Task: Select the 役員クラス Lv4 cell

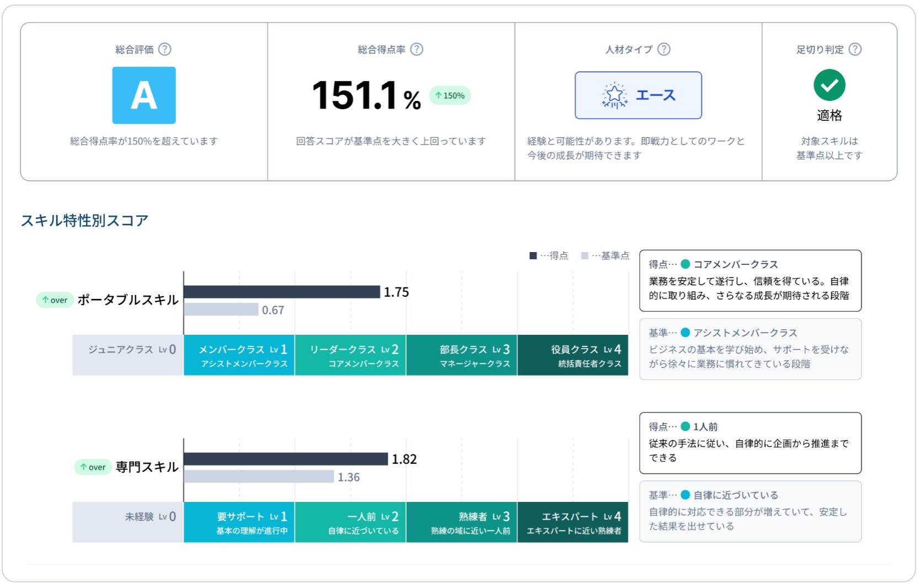Action: (573, 355)
